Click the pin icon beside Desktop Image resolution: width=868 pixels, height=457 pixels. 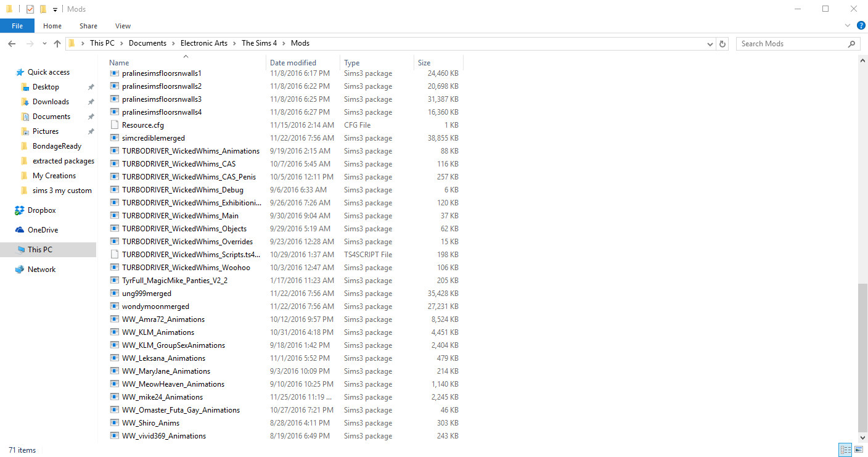pyautogui.click(x=91, y=87)
